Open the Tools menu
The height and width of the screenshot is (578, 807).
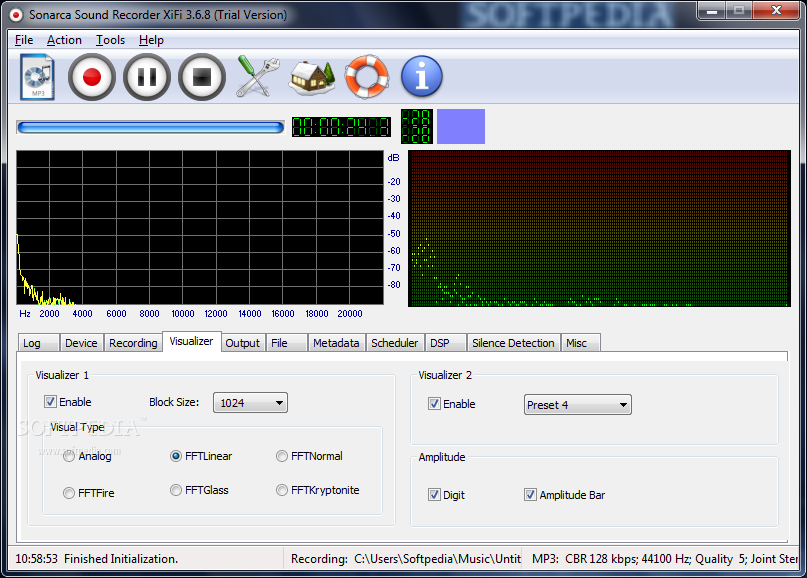[110, 40]
